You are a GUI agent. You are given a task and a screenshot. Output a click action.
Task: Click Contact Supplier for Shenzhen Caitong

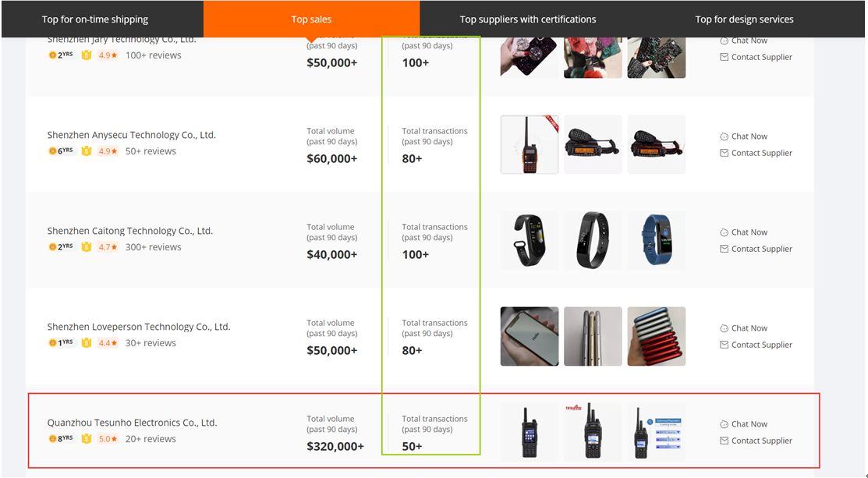point(761,249)
